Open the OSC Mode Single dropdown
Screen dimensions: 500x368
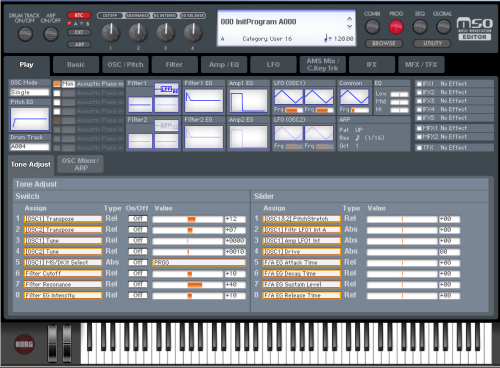point(30,92)
